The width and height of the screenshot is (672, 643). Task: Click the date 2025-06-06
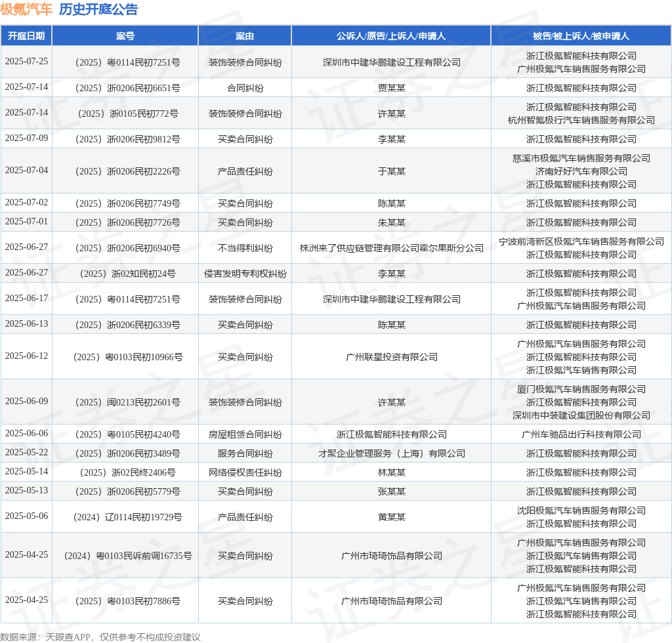(26, 433)
